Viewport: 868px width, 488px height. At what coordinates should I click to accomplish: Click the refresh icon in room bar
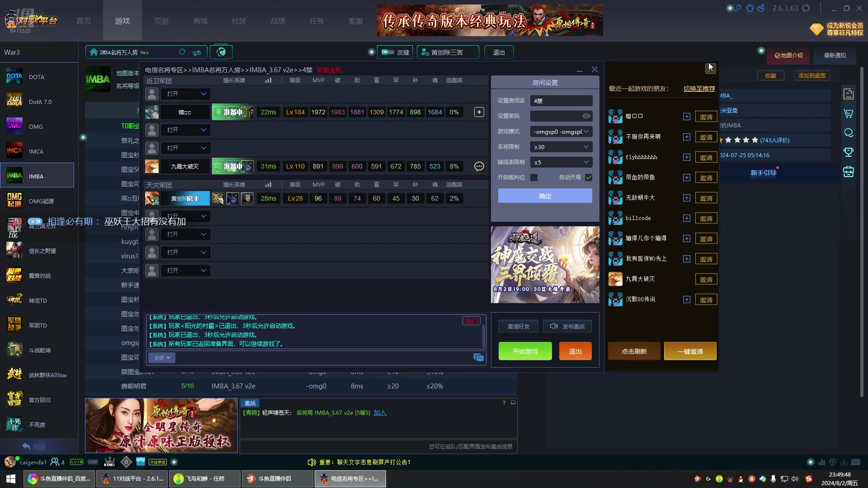[x=182, y=52]
